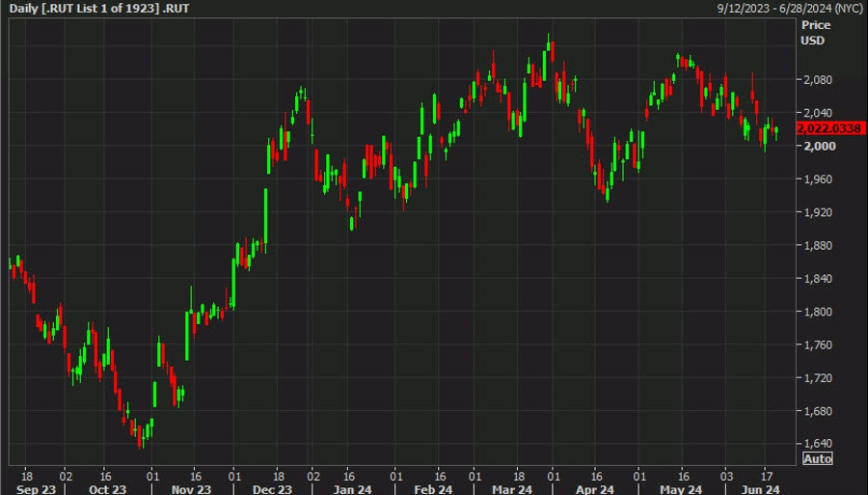
Task: Click the chart title Daily .RUT text
Action: coord(99,9)
